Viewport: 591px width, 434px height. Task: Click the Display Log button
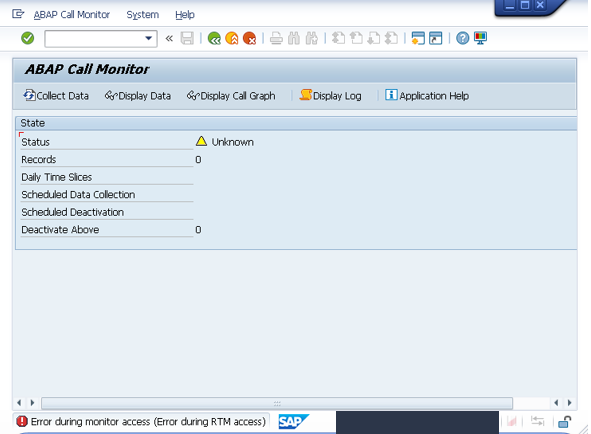(331, 96)
